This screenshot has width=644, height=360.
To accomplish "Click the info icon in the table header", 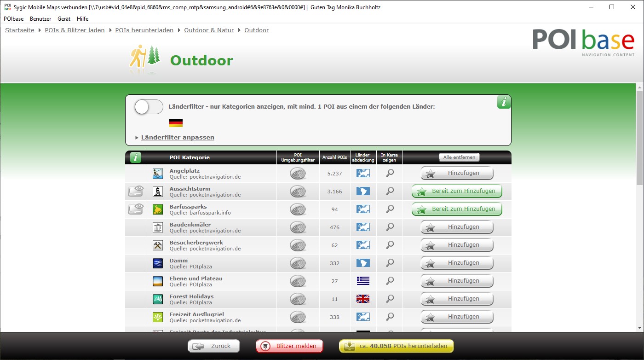I will [x=136, y=157].
